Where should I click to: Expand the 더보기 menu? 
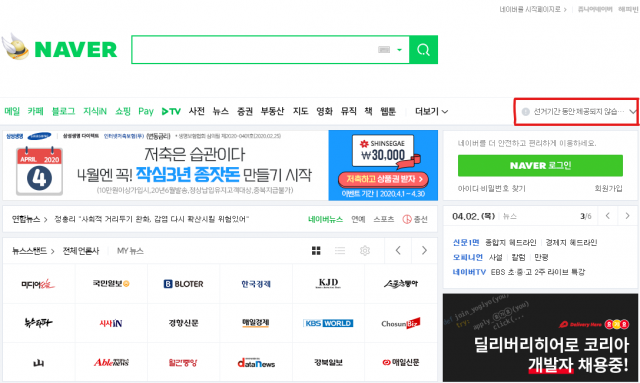431,111
